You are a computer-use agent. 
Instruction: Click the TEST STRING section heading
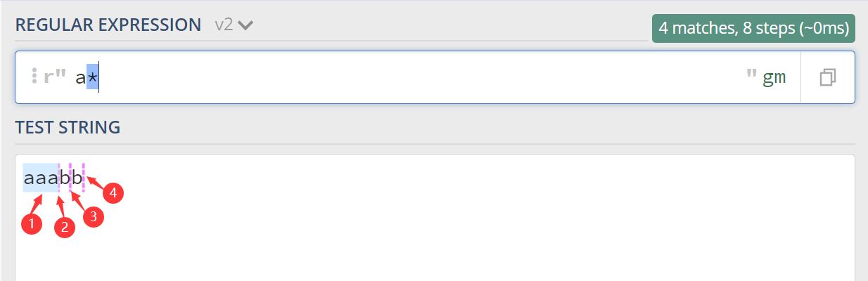click(68, 127)
